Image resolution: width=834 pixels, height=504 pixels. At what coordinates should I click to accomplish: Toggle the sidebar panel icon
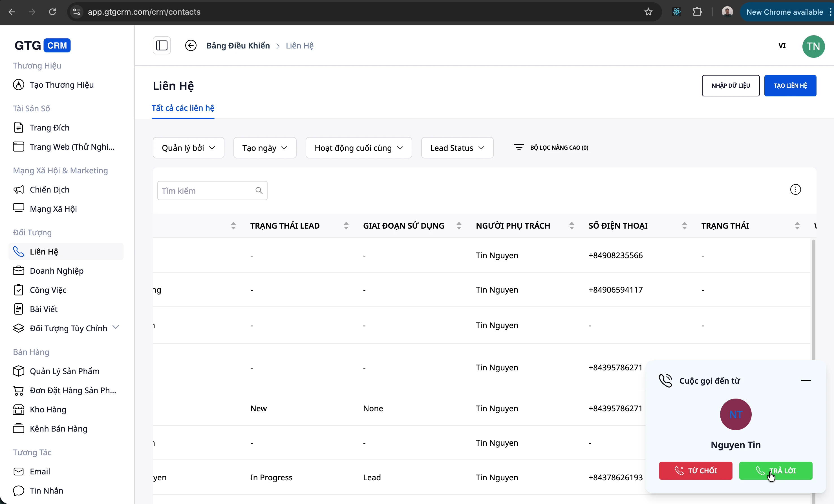tap(162, 45)
